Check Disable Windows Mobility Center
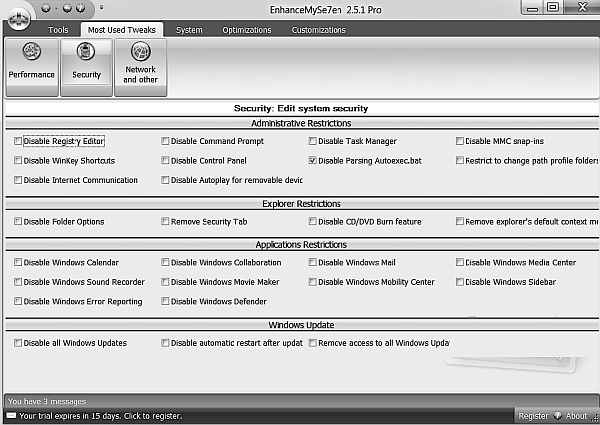The height and width of the screenshot is (425, 600). click(312, 282)
